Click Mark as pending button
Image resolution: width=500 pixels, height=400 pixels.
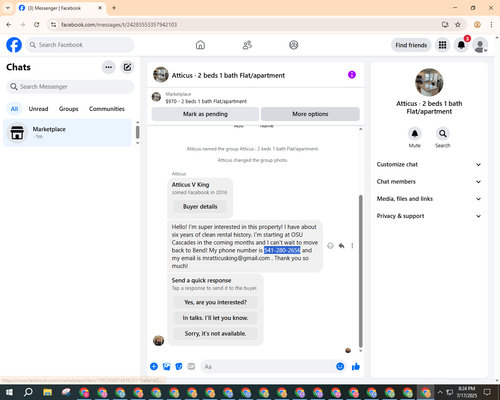(x=205, y=114)
